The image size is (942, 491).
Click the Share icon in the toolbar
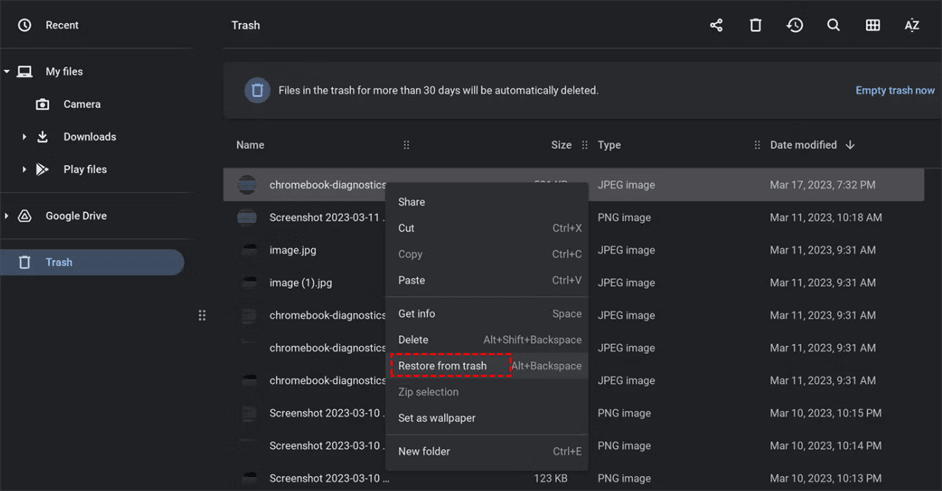pyautogui.click(x=716, y=25)
